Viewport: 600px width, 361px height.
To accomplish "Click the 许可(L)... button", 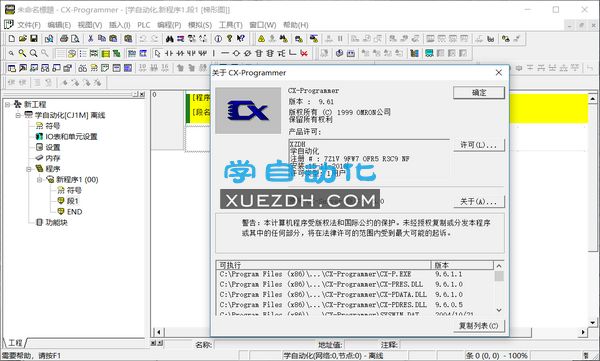I will point(479,145).
